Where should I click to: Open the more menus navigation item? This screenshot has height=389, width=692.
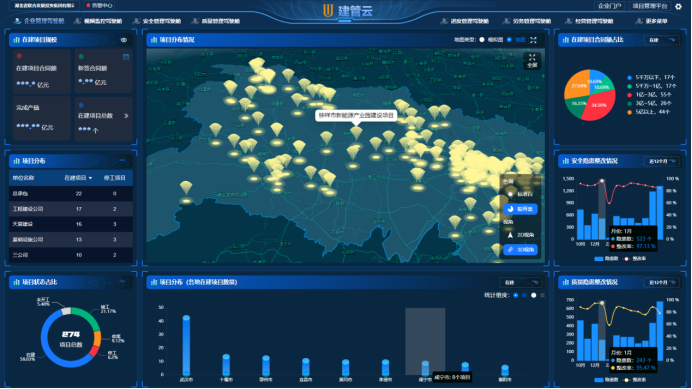pos(651,21)
